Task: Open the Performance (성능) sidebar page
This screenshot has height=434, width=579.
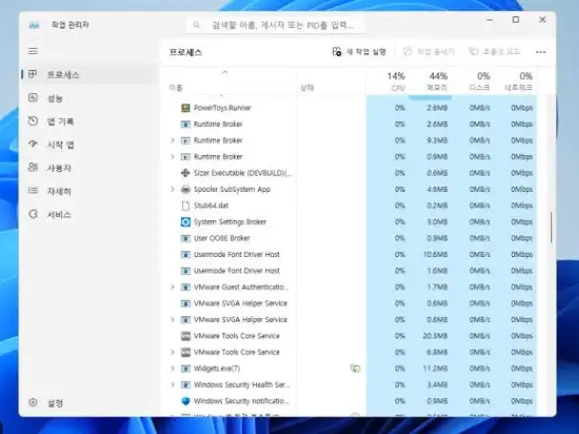Action: [88, 98]
